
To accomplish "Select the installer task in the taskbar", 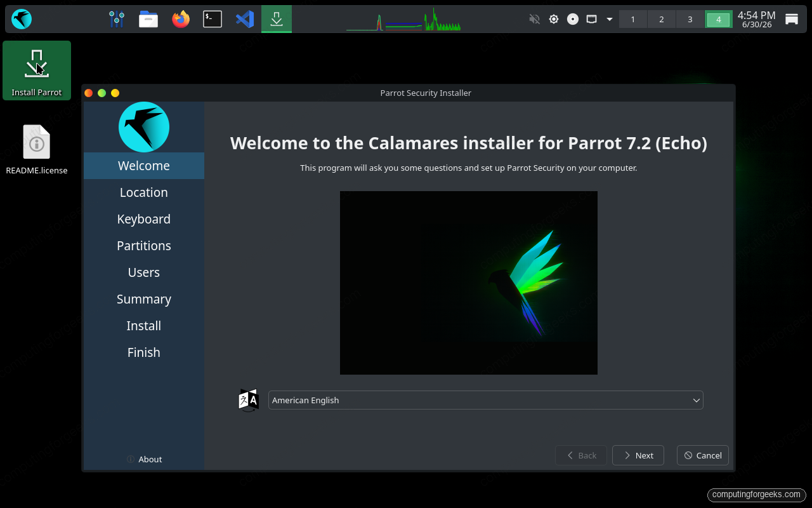I will pos(277,19).
